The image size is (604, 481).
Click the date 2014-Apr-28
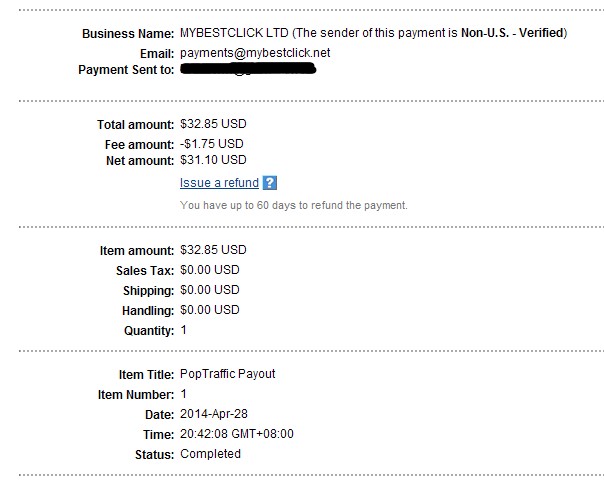click(214, 414)
